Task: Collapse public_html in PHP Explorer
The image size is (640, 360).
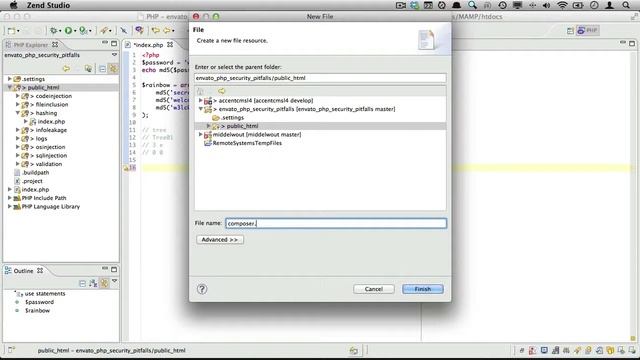Action: tap(9, 87)
